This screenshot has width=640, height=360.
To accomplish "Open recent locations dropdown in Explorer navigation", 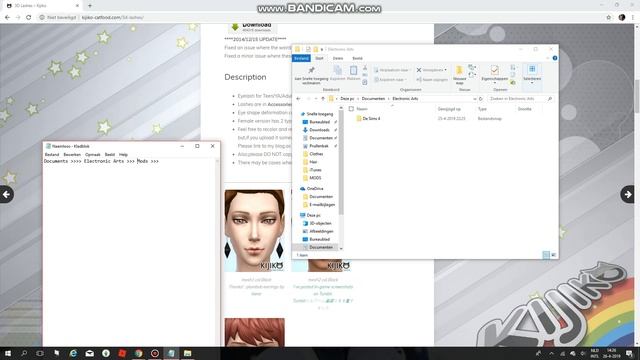I will 316,99.
